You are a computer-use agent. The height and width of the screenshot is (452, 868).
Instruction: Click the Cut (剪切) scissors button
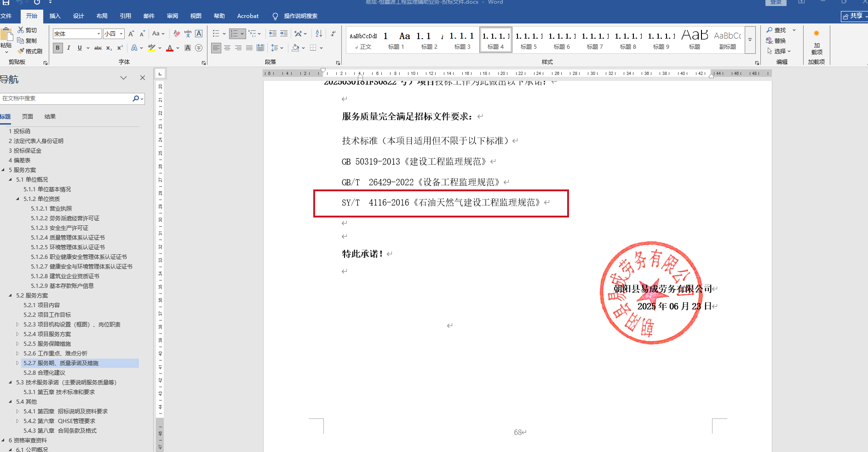click(27, 30)
